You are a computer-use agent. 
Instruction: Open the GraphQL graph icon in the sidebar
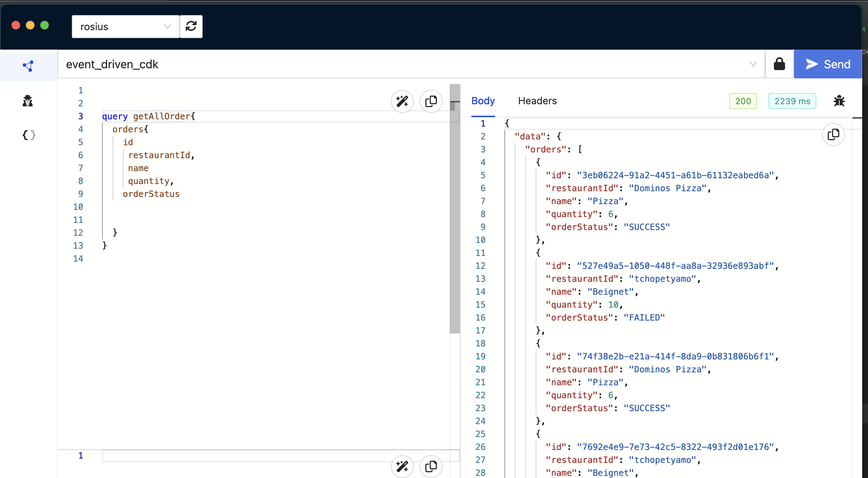[x=28, y=66]
